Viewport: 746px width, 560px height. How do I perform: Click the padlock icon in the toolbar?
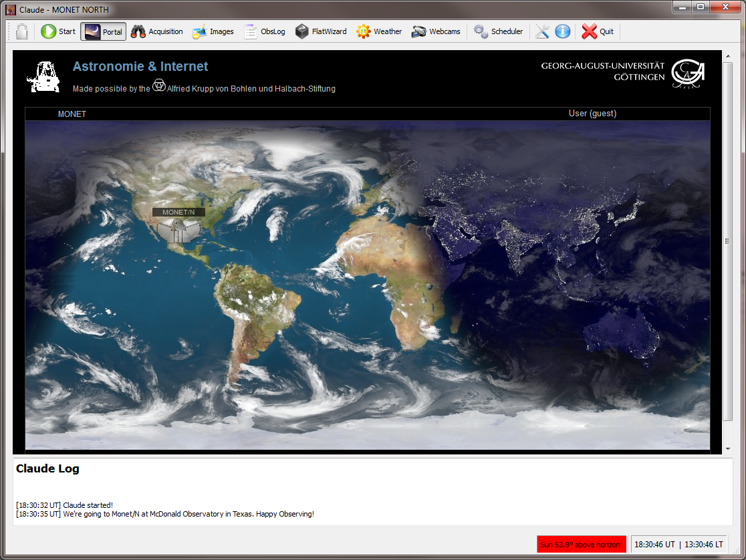click(x=22, y=31)
